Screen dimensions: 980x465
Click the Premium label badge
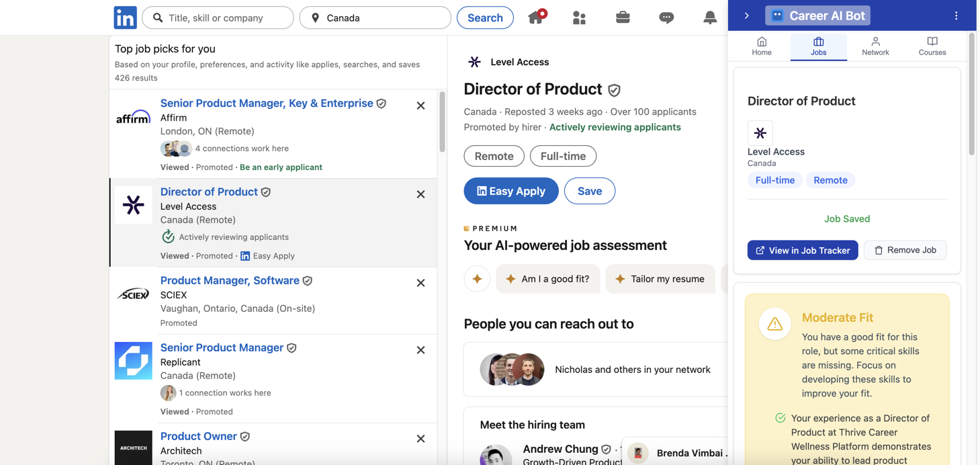tap(491, 228)
